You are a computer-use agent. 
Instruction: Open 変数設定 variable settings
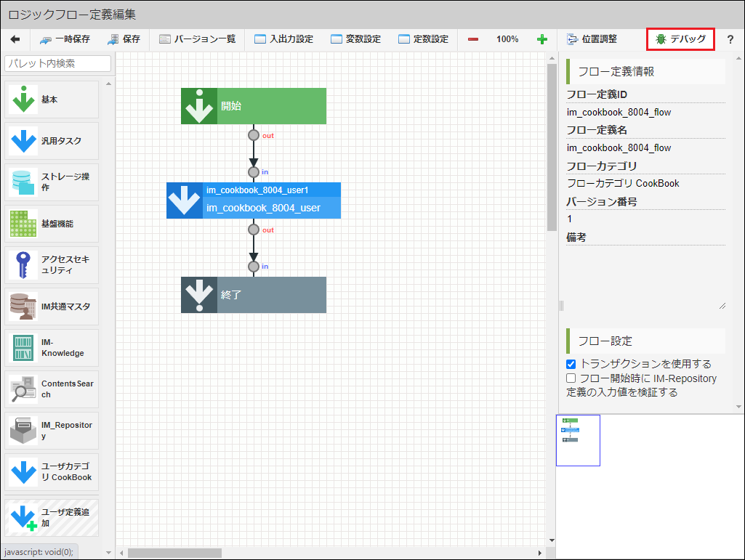(x=356, y=39)
